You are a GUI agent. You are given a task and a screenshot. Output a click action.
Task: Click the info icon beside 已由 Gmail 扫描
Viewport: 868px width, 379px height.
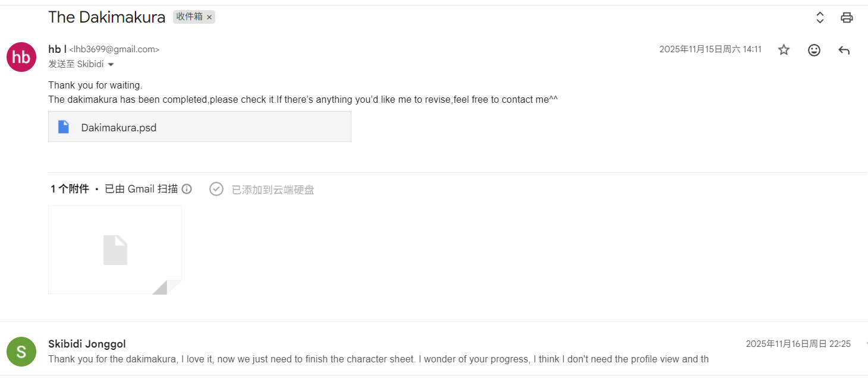(x=187, y=189)
